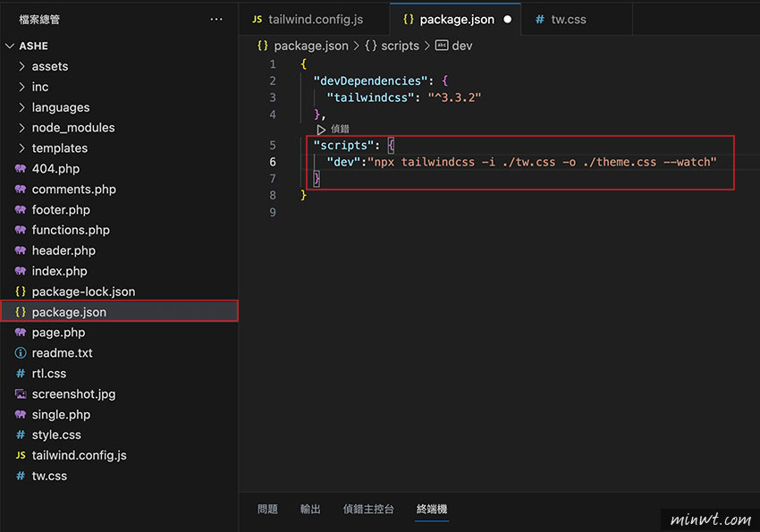Click the CSS hash icon beside rtl.css
Viewport: 760px width, 532px height.
pos(21,374)
